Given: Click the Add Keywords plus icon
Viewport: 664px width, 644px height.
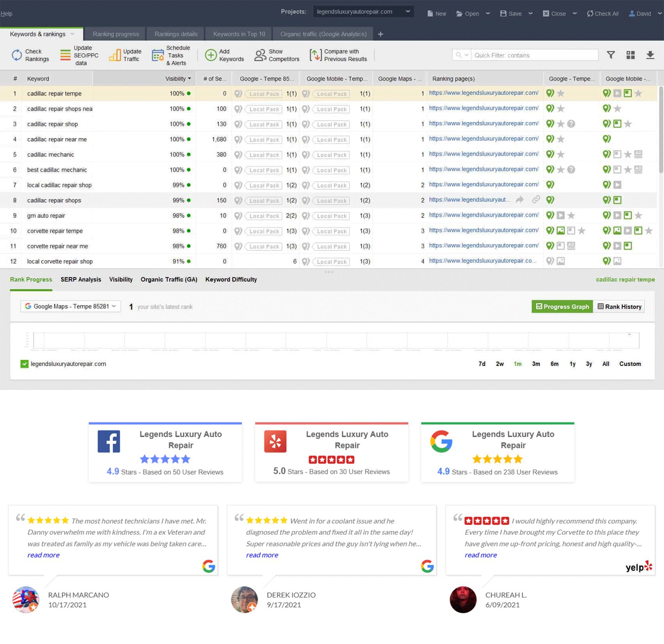Looking at the screenshot, I should pyautogui.click(x=211, y=55).
